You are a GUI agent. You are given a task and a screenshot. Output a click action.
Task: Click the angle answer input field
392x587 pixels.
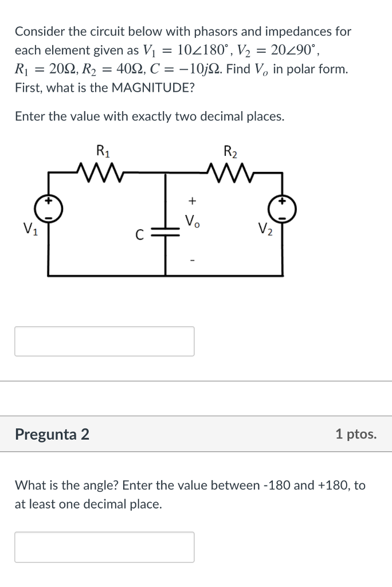coord(104,546)
